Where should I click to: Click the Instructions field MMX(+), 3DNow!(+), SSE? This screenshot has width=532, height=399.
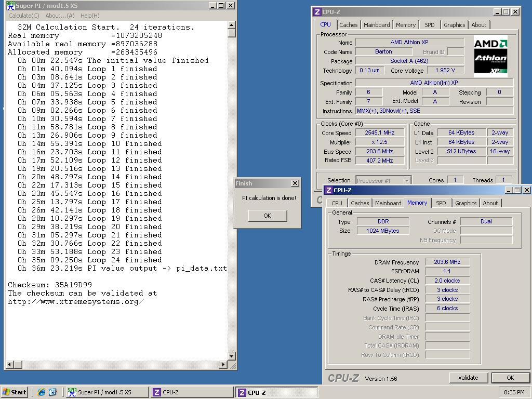click(x=434, y=111)
